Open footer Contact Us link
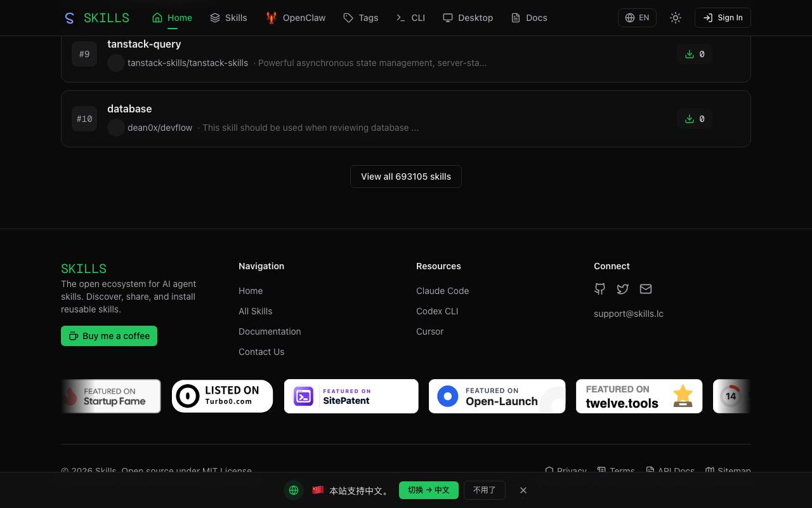Viewport: 812px width, 508px height. click(x=261, y=352)
